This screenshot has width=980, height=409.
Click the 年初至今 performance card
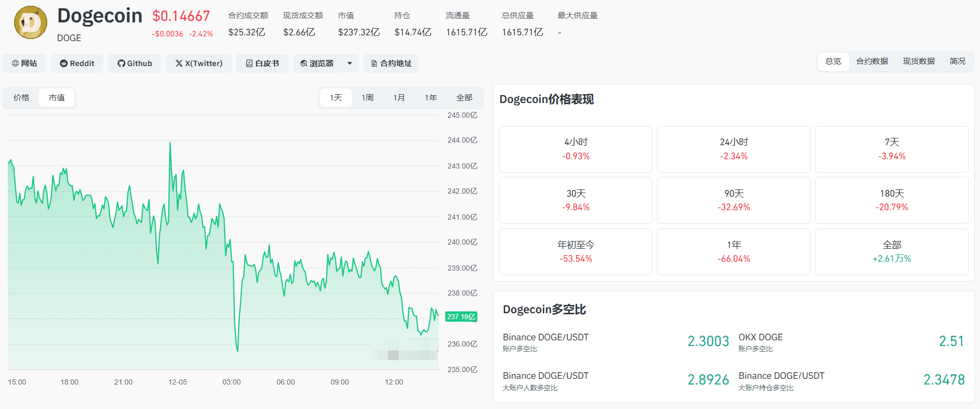pyautogui.click(x=576, y=252)
